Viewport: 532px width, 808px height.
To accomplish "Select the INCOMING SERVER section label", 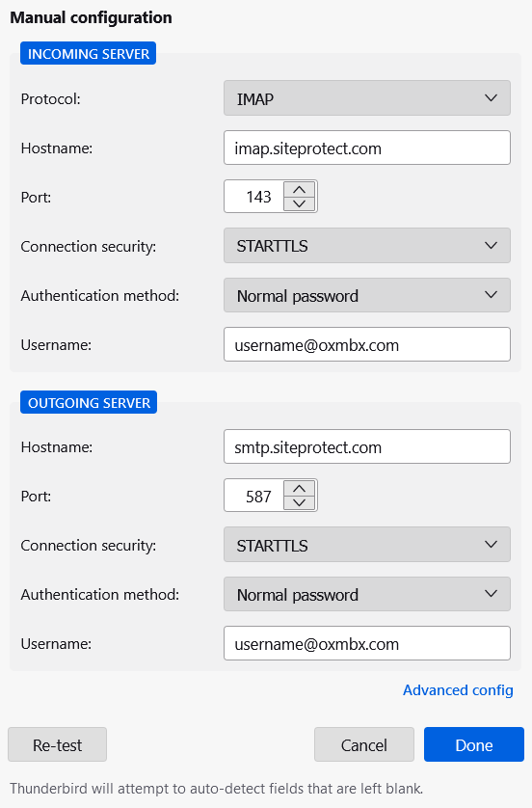I will [88, 54].
